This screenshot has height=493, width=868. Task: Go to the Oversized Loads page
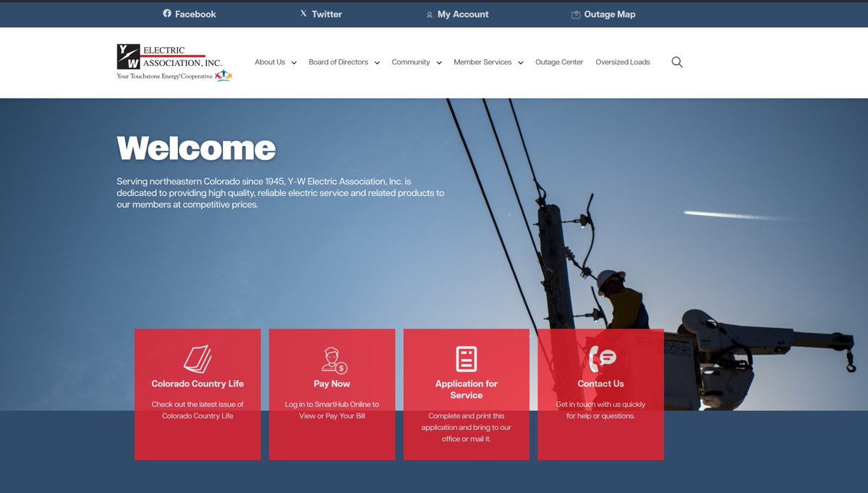pyautogui.click(x=623, y=62)
